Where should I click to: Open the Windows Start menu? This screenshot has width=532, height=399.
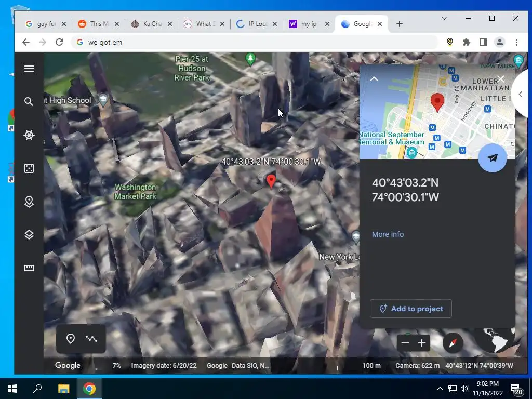pyautogui.click(x=12, y=389)
